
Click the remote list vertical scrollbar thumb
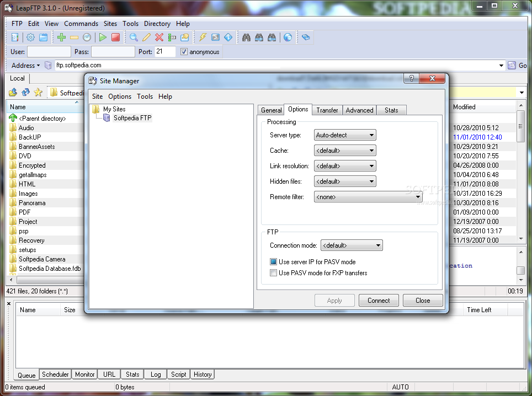point(521,126)
